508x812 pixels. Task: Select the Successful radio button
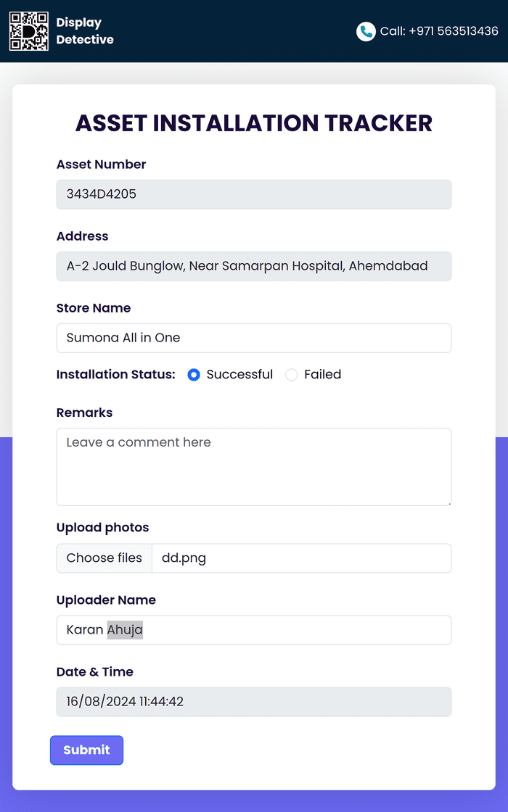coord(194,375)
